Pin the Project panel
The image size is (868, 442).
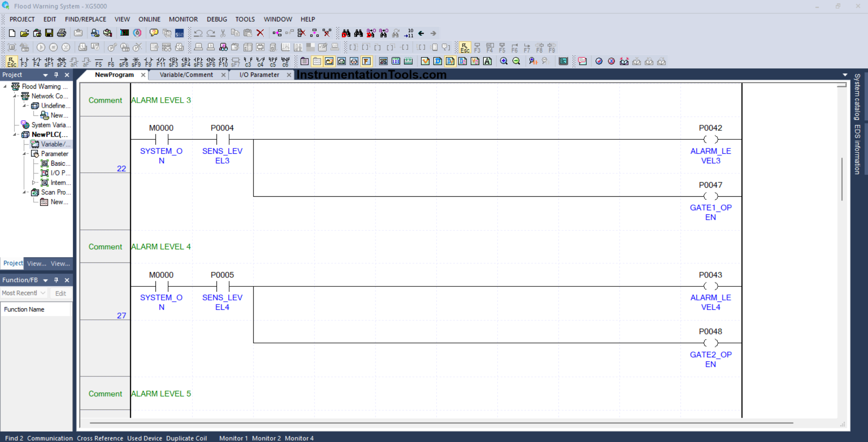click(56, 75)
